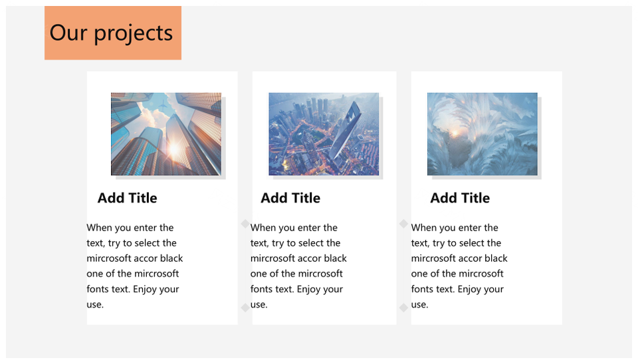Viewport: 638px width, 364px height.
Task: Click the airplane silhouette in skyscraper photo
Action: [163, 106]
